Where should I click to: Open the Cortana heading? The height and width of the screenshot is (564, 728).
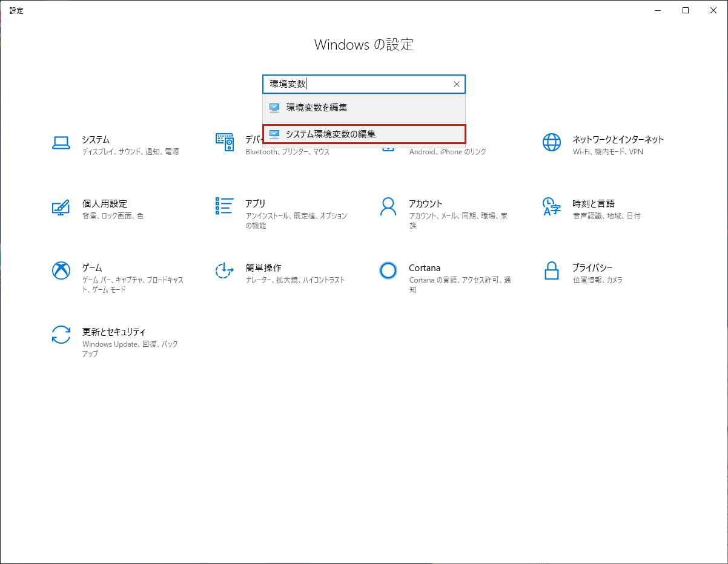[425, 268]
